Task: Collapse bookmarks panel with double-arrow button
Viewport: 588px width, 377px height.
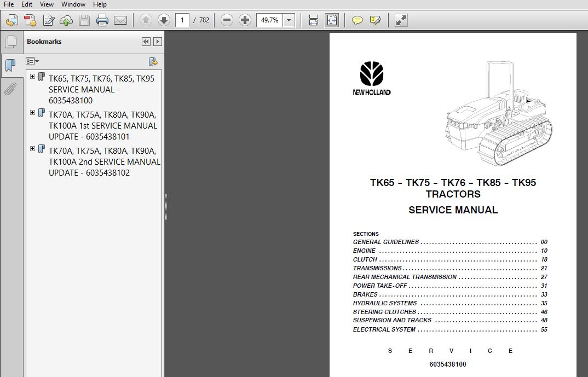Action: tap(146, 42)
